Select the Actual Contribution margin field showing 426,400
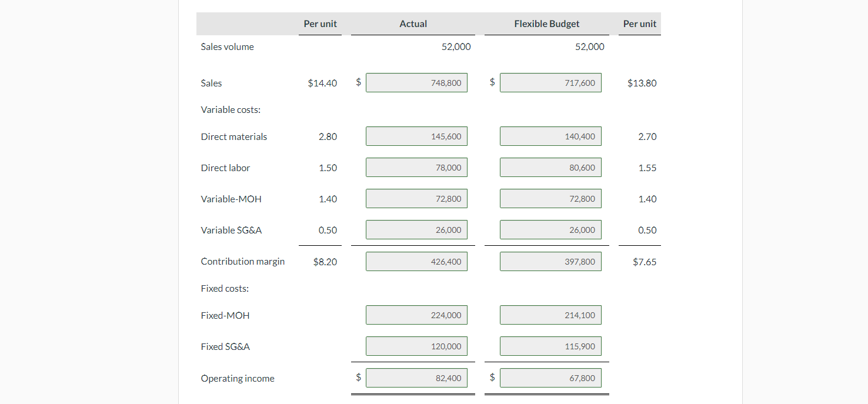Viewport: 868px width, 404px height. (x=416, y=261)
